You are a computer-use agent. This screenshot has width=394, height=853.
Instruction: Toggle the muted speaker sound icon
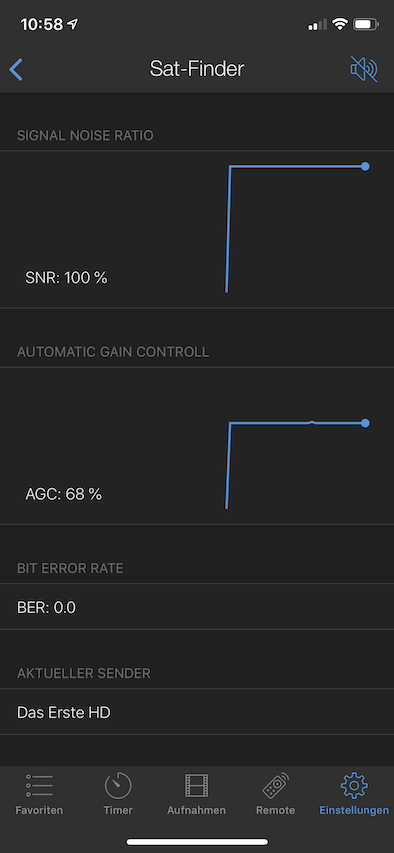click(x=364, y=69)
